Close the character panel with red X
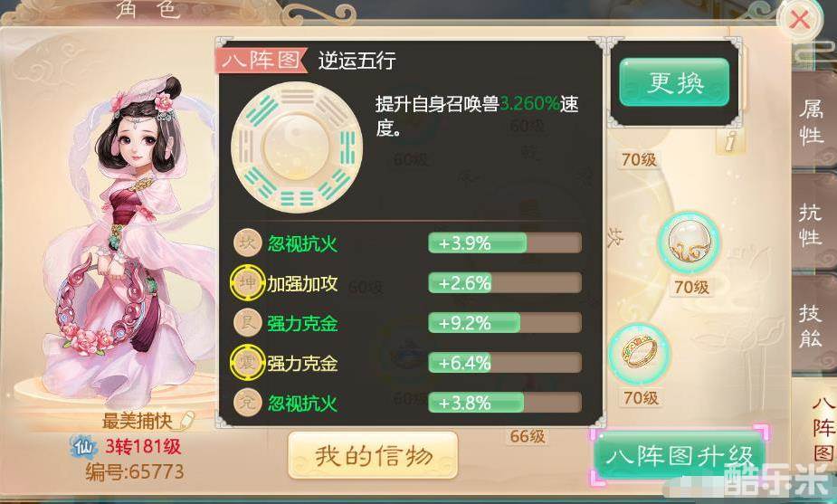837x504 pixels. (799, 20)
